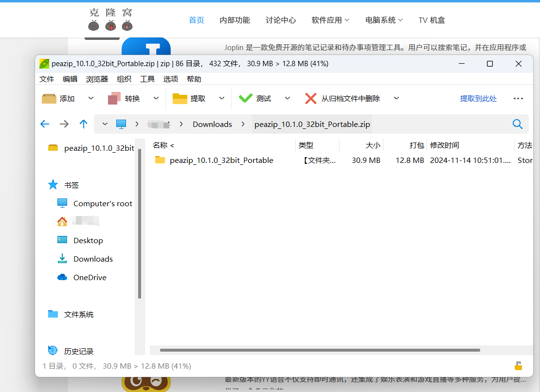The width and height of the screenshot is (540, 392).
Task: Sort by the 名称 column header
Action: (x=163, y=145)
